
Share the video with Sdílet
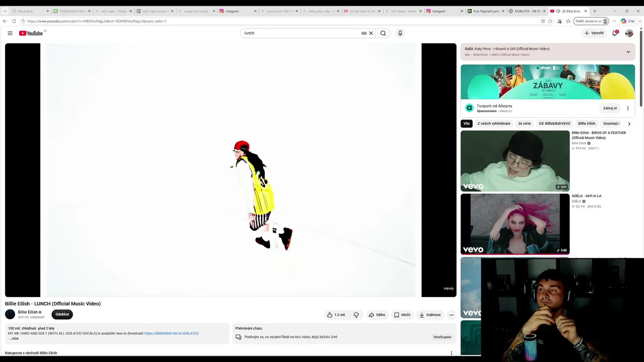[377, 315]
